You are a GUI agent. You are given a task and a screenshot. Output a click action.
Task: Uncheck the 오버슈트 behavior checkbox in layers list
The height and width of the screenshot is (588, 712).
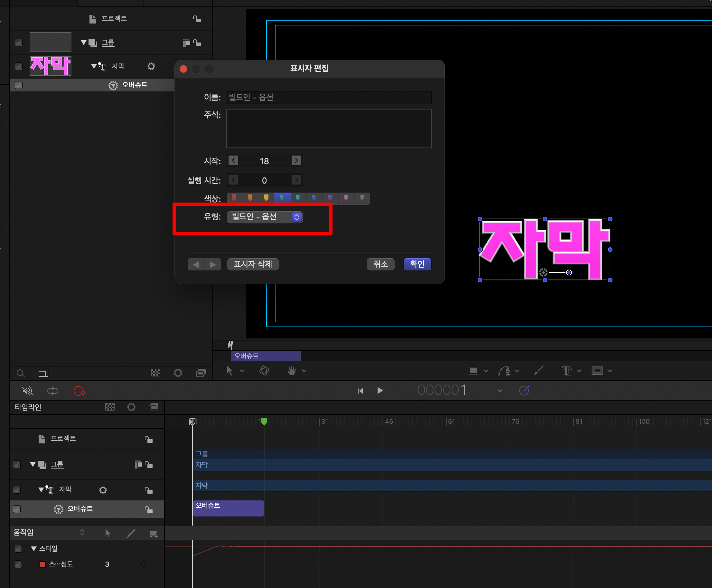19,85
